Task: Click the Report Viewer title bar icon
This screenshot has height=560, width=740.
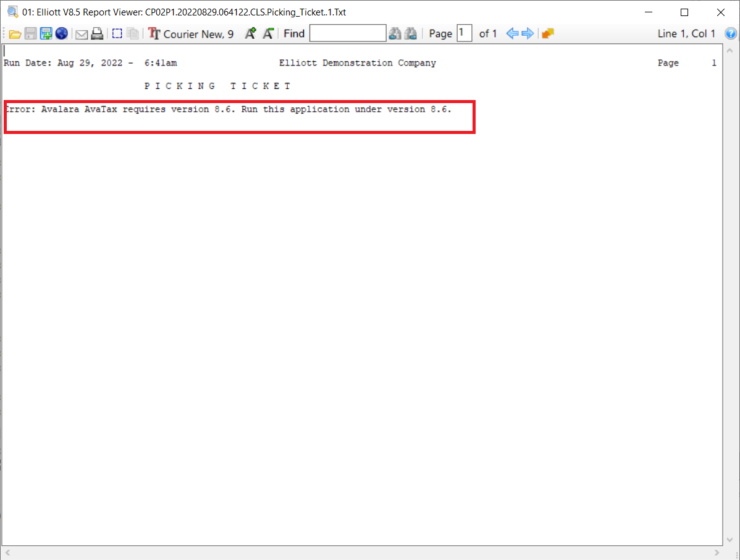Action: (x=13, y=12)
